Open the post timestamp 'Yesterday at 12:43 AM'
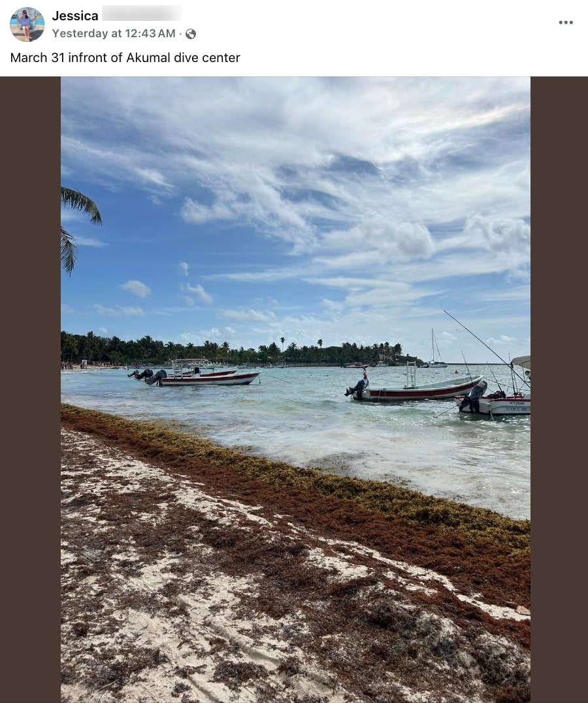This screenshot has height=703, width=588. (114, 33)
